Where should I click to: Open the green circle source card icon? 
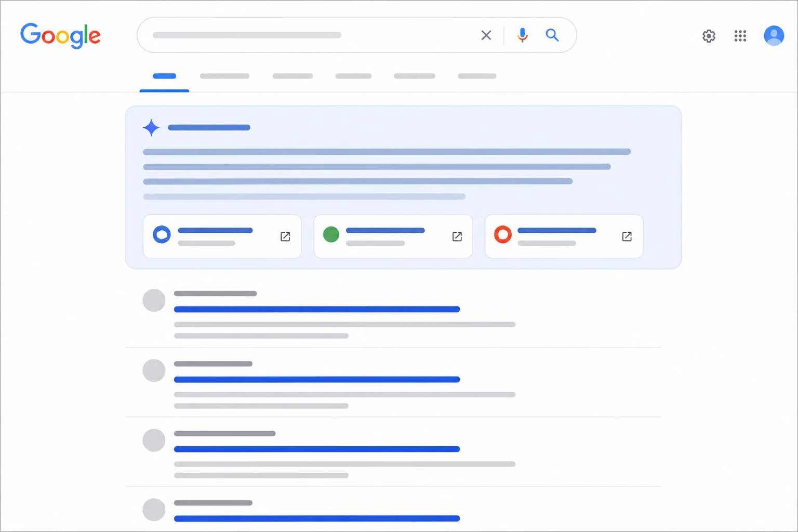pyautogui.click(x=331, y=234)
